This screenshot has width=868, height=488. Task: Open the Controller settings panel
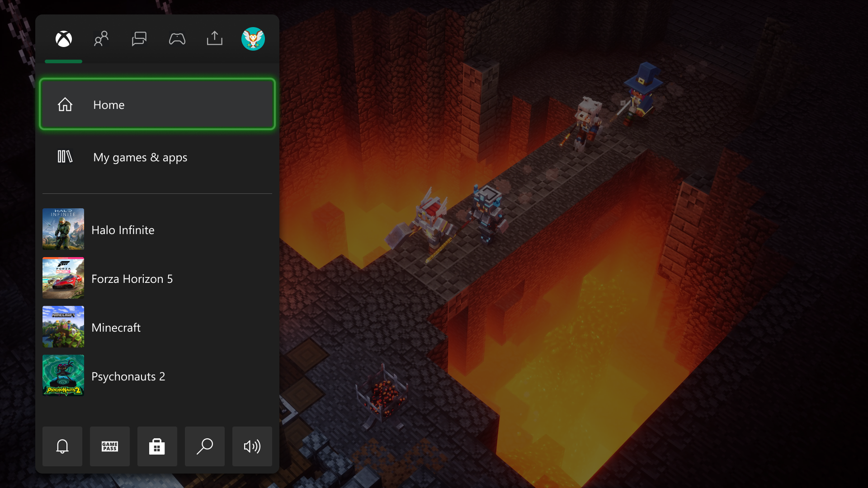click(177, 39)
